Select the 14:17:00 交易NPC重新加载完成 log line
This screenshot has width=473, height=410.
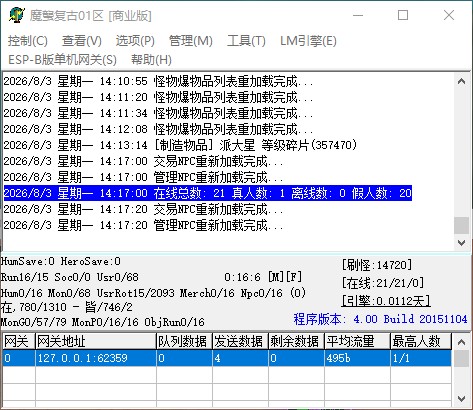click(x=144, y=161)
